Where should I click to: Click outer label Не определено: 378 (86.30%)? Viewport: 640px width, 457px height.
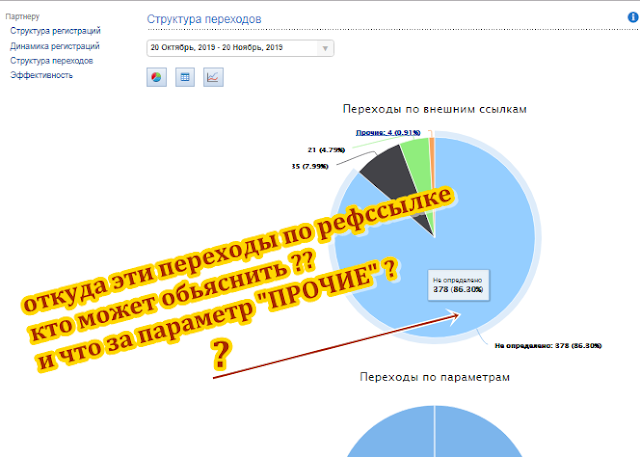click(x=548, y=346)
